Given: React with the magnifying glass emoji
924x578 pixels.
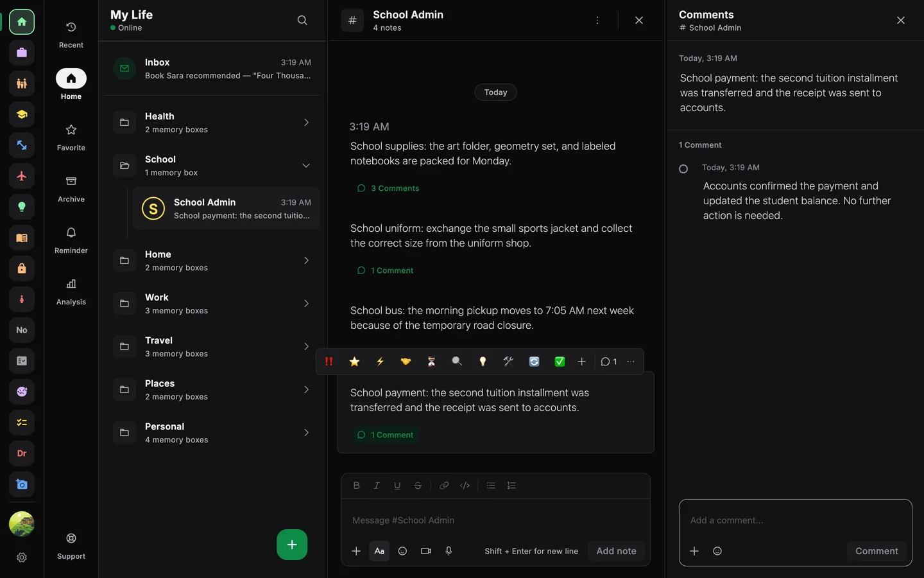Looking at the screenshot, I should [457, 362].
